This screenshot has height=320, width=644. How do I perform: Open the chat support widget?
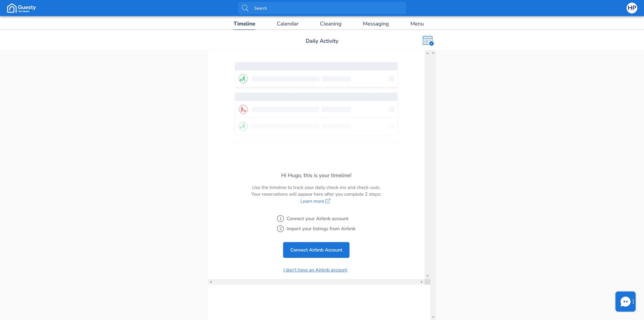[626, 302]
